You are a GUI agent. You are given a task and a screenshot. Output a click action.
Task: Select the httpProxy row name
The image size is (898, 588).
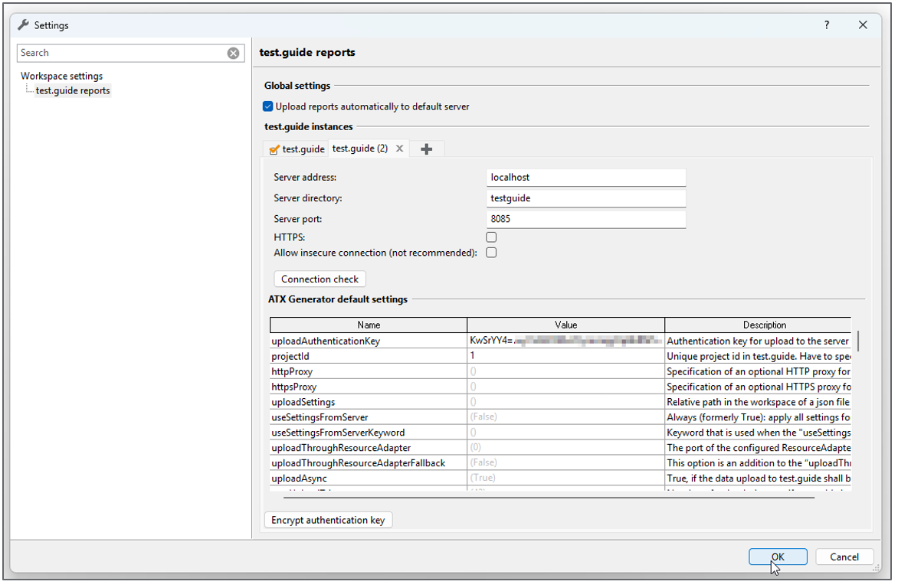pyautogui.click(x=369, y=372)
